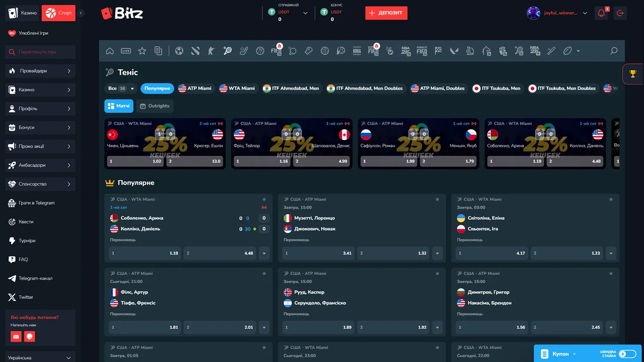Image resolution: width=644 pixels, height=362 pixels.
Task: Select the Basketball sport icon
Action: [260, 51]
